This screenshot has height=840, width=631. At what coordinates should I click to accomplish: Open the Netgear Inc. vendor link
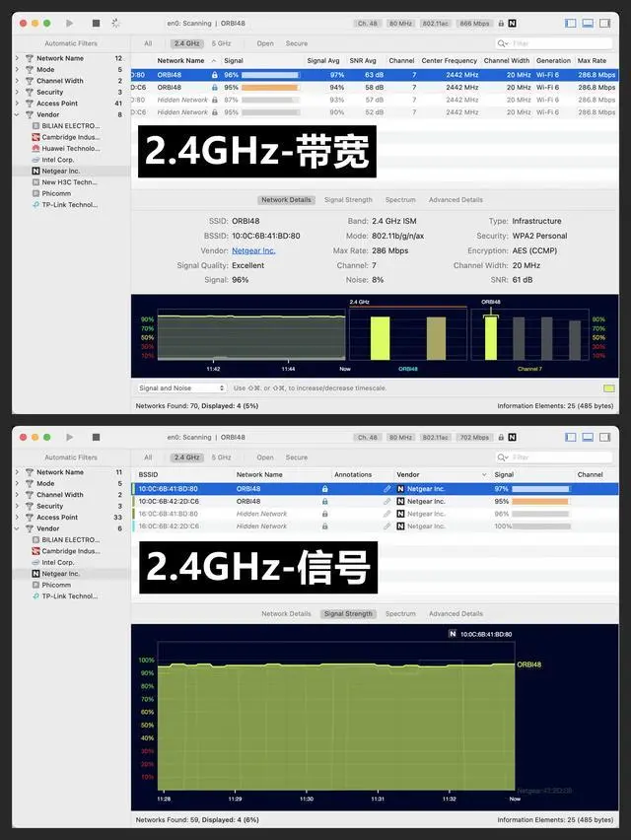[253, 250]
